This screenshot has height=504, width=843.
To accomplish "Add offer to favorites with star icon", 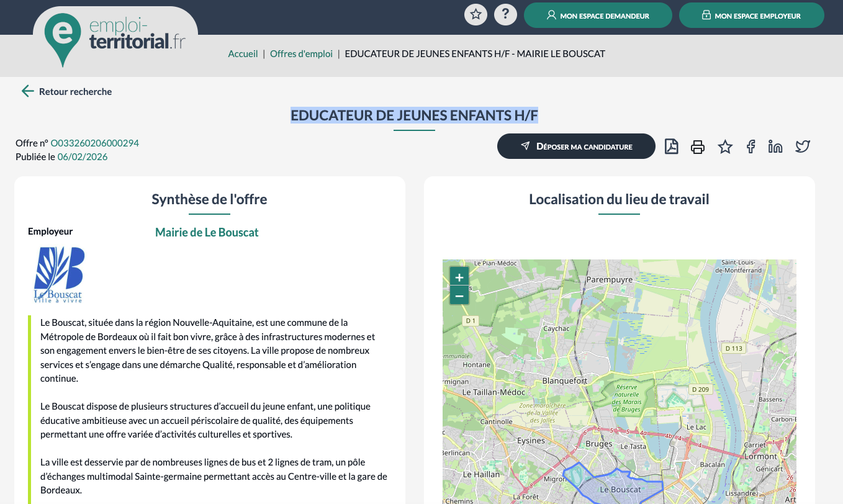I will [724, 146].
